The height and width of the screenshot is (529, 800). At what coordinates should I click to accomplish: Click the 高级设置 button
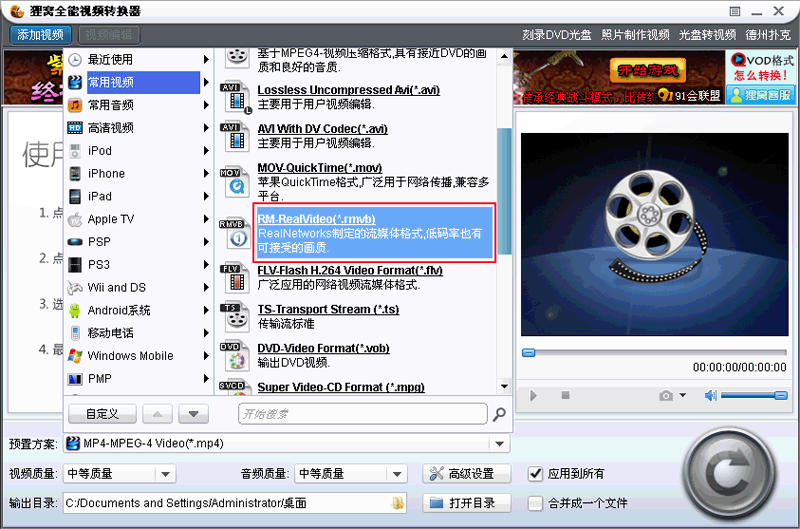467,474
